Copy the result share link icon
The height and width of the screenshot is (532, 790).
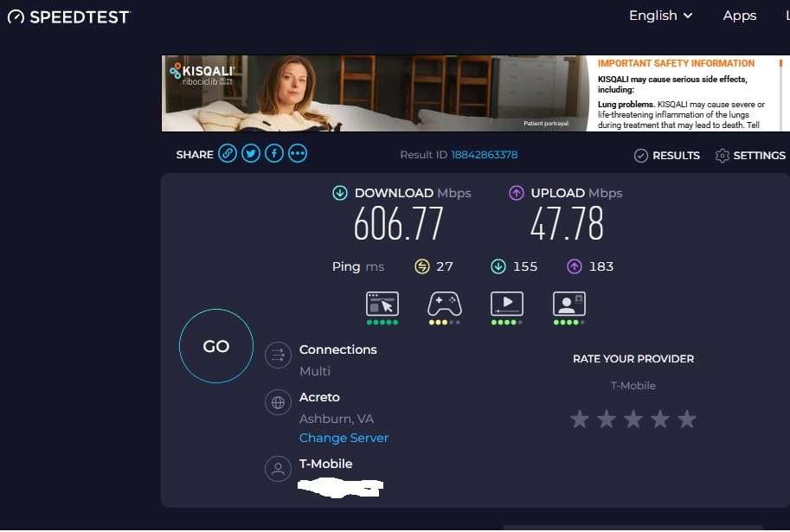click(x=227, y=153)
